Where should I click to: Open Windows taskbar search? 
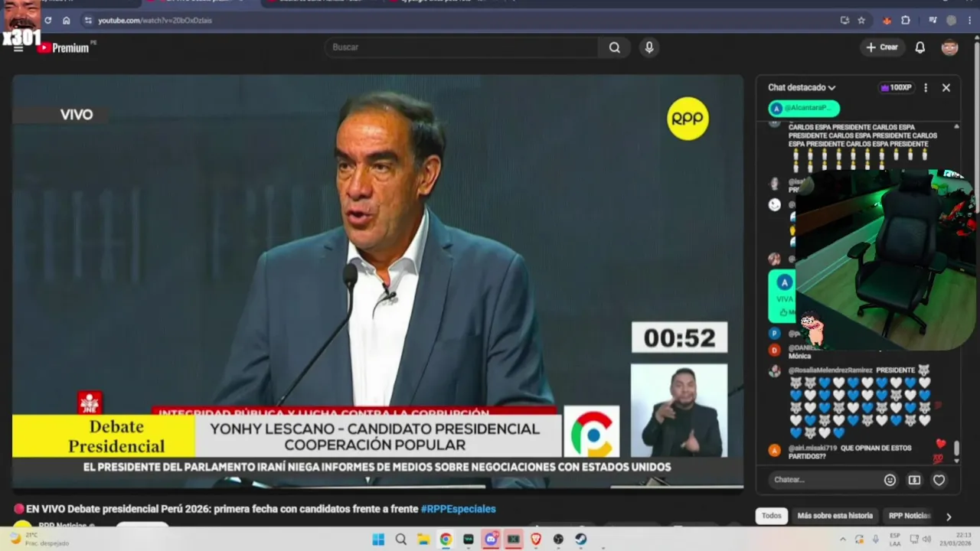tap(400, 540)
